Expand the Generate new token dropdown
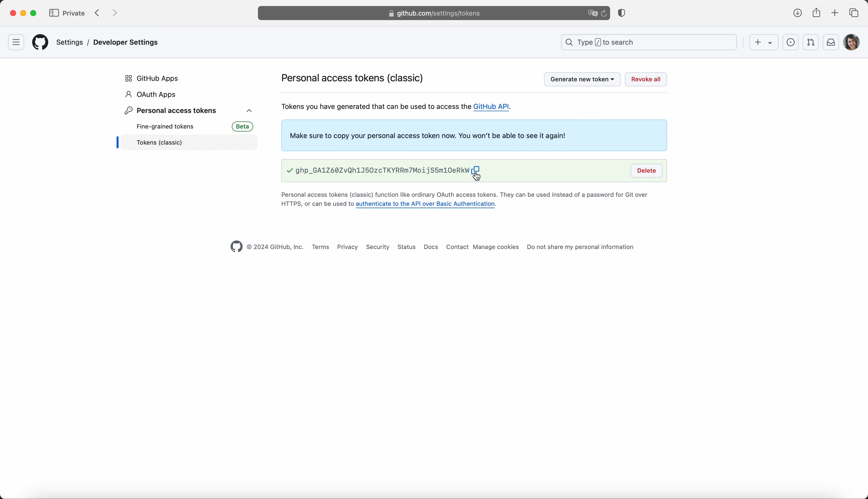The image size is (868, 499). (x=582, y=79)
